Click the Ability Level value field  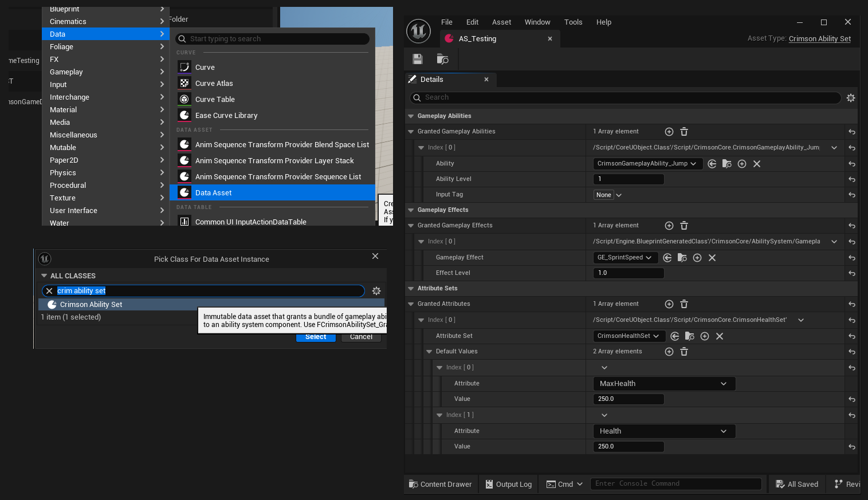pos(629,179)
